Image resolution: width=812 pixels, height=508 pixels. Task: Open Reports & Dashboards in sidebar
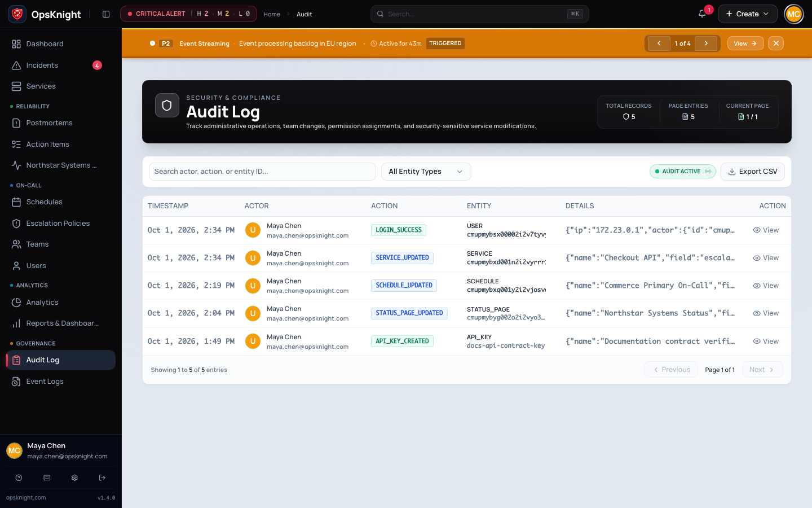point(60,323)
